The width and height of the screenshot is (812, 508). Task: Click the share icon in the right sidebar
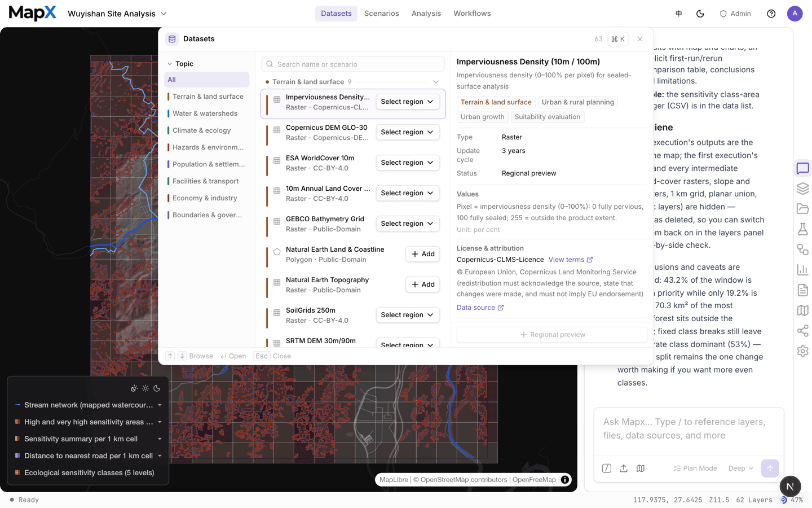tap(802, 331)
